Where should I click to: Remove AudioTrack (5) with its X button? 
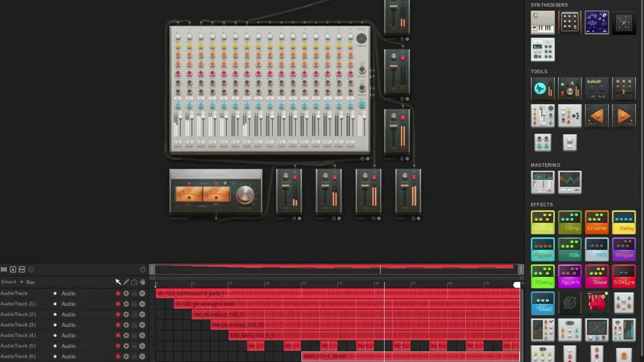click(142, 346)
